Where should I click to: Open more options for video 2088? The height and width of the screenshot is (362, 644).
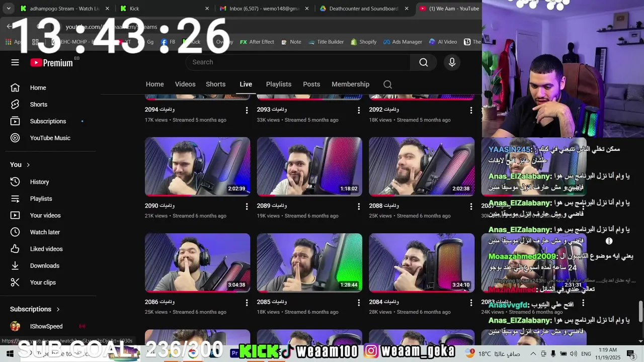pyautogui.click(x=471, y=207)
